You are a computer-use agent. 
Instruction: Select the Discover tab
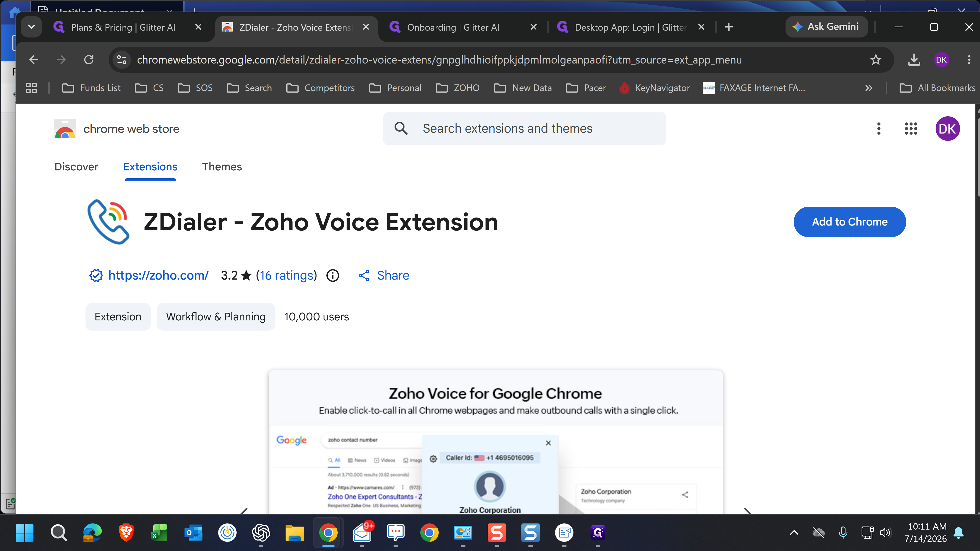tap(77, 167)
